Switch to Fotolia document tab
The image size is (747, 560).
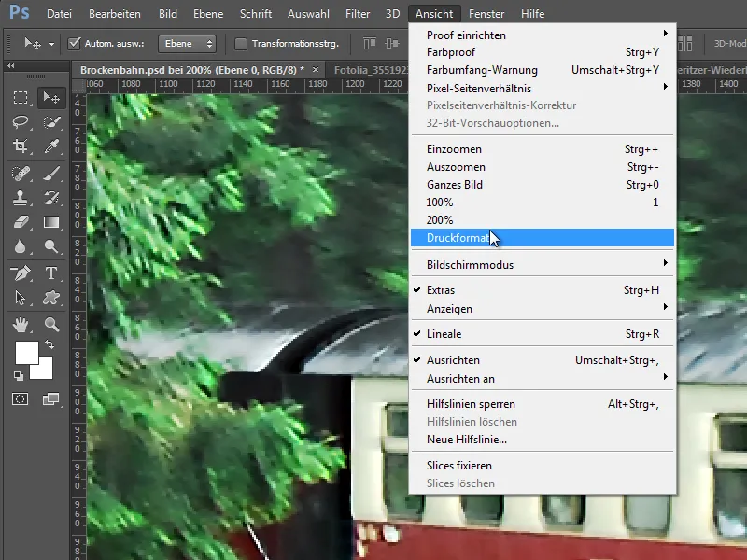370,70
